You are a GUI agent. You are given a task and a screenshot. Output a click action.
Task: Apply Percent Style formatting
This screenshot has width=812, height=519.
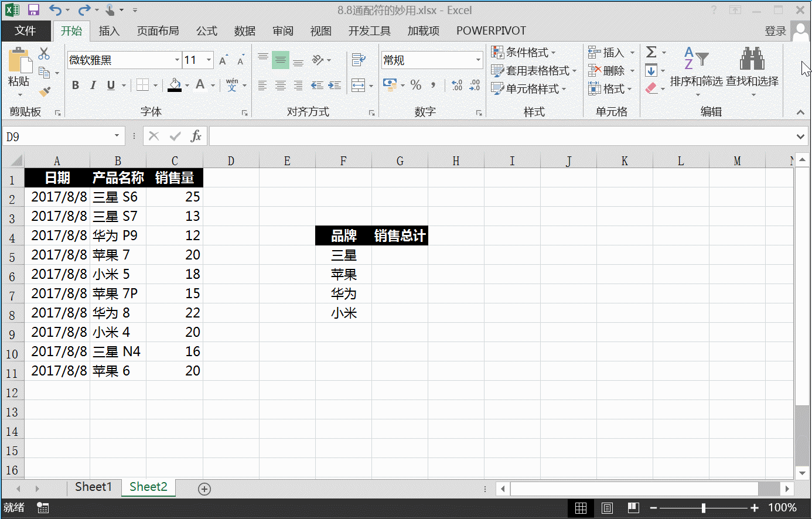pos(416,85)
